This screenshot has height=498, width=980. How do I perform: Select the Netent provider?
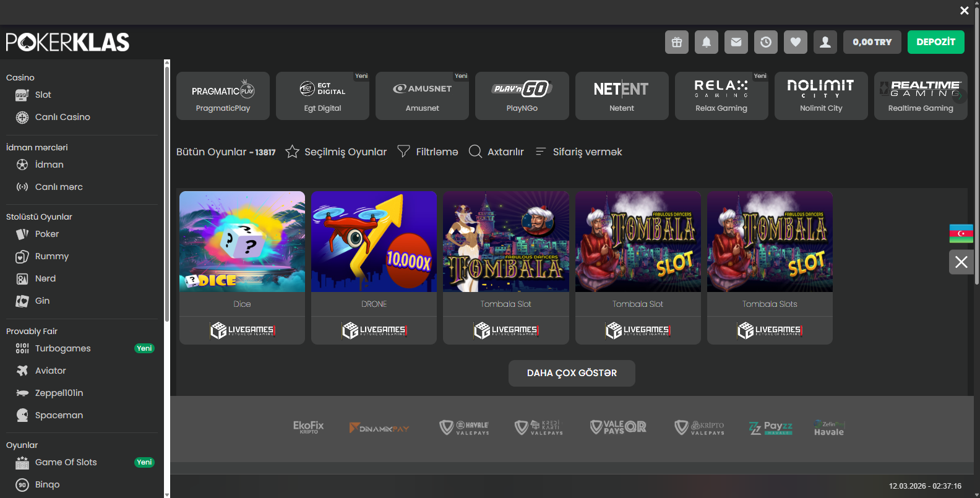(622, 96)
